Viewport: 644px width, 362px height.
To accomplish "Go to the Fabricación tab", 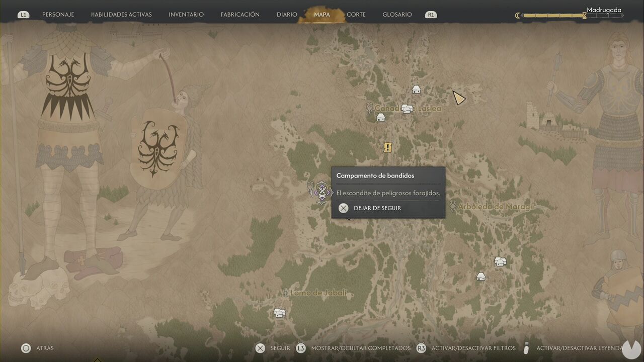I will [x=240, y=15].
